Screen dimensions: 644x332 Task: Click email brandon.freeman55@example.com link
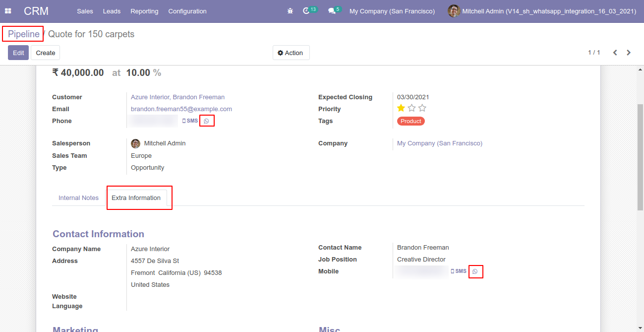click(181, 109)
